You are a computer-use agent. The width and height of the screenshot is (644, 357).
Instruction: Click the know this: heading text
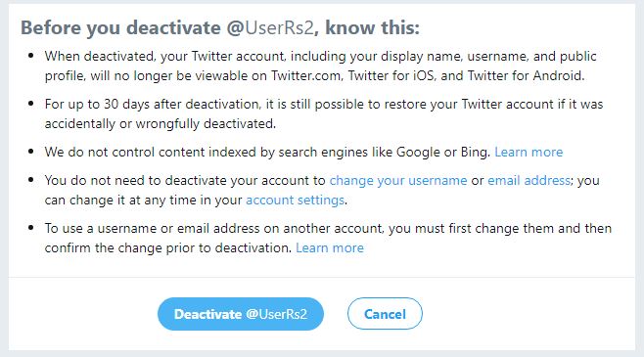373,28
